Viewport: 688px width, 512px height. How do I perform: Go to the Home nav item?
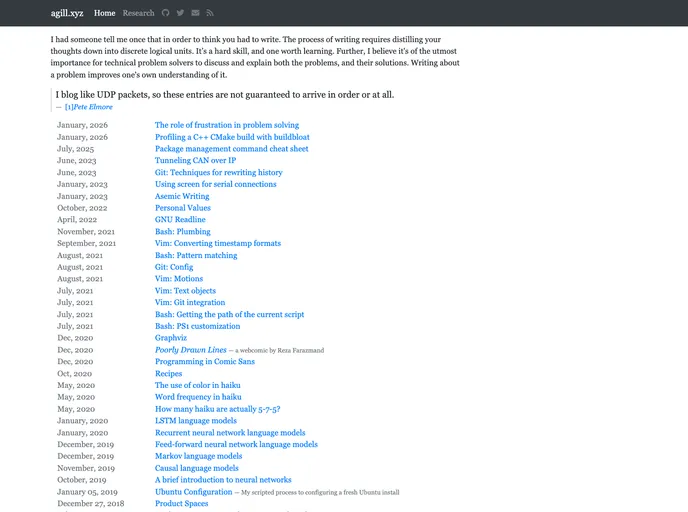click(x=104, y=13)
